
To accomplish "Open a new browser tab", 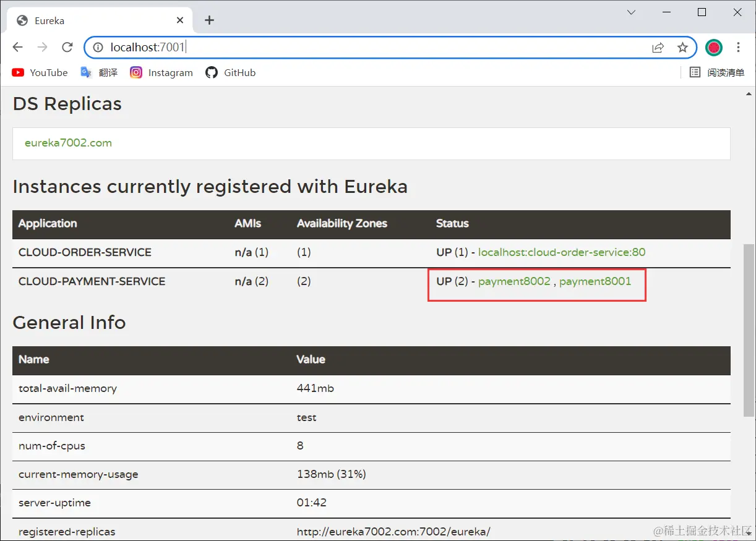I will 209,20.
